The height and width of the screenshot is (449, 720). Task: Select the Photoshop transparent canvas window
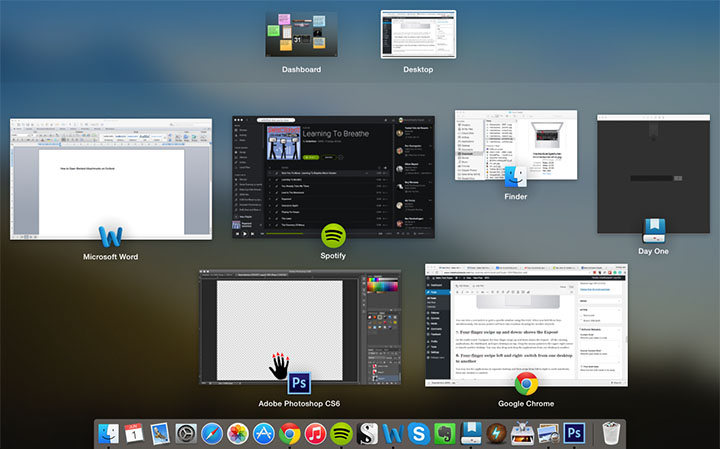click(300, 327)
